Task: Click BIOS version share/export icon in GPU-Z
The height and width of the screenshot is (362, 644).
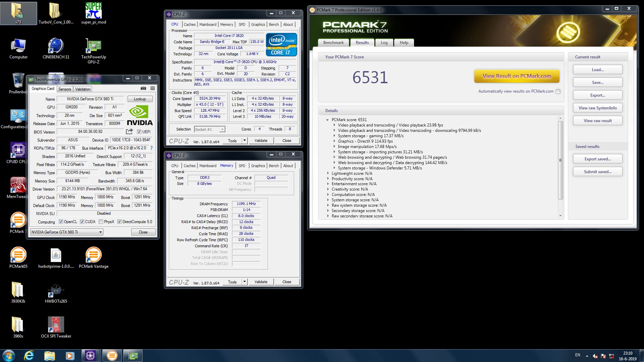Action: [129, 132]
